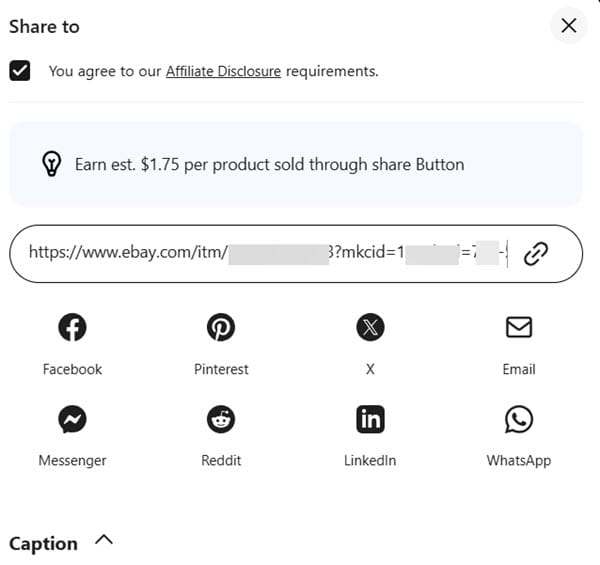Click the lightbulb earnings tip icon
Screen dimensions: 600x565
click(x=52, y=164)
